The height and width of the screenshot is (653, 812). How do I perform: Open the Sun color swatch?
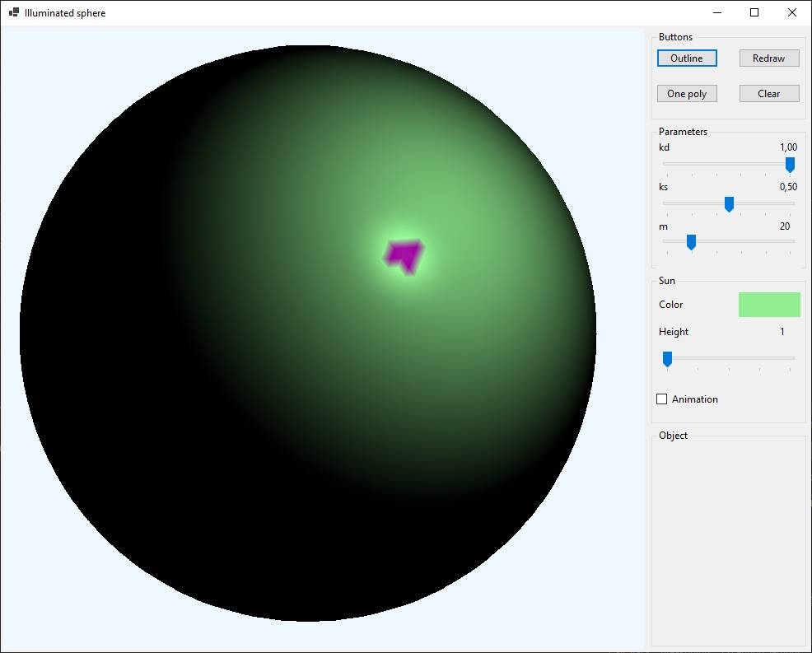pyautogui.click(x=769, y=305)
